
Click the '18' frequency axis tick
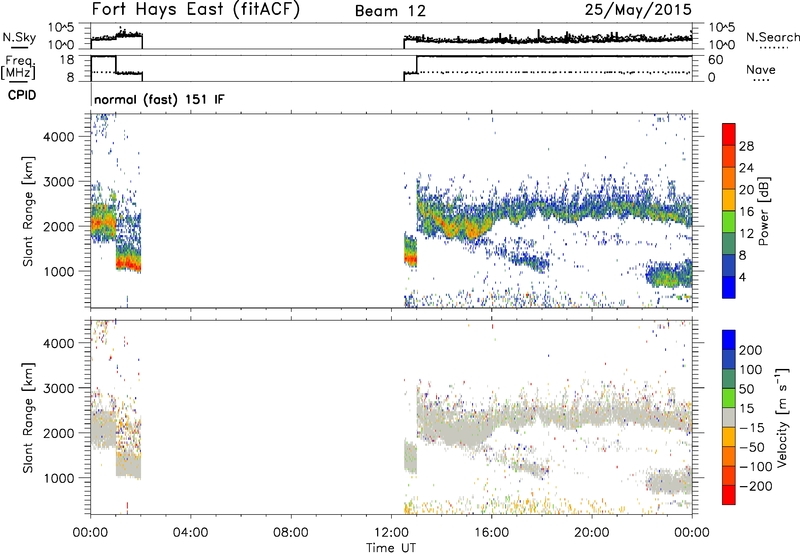pyautogui.click(x=67, y=60)
